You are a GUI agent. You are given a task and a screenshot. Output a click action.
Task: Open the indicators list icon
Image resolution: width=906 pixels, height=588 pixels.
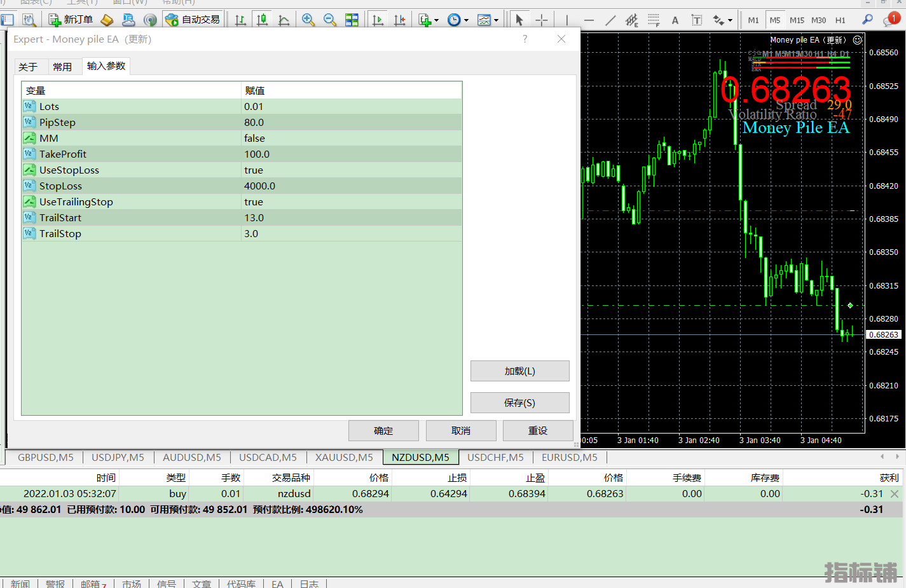(x=425, y=20)
